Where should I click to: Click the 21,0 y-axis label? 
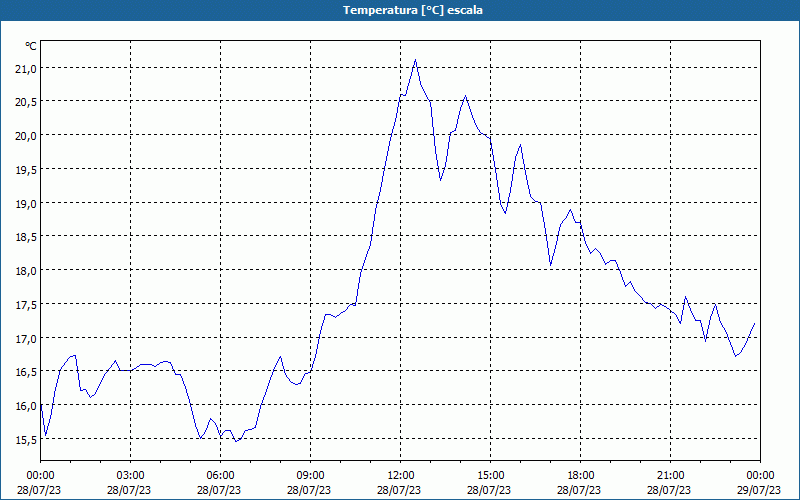click(25, 69)
